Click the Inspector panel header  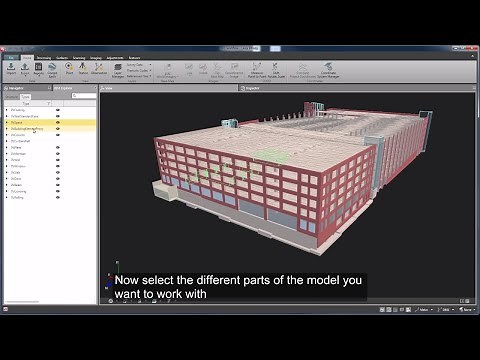(357, 88)
